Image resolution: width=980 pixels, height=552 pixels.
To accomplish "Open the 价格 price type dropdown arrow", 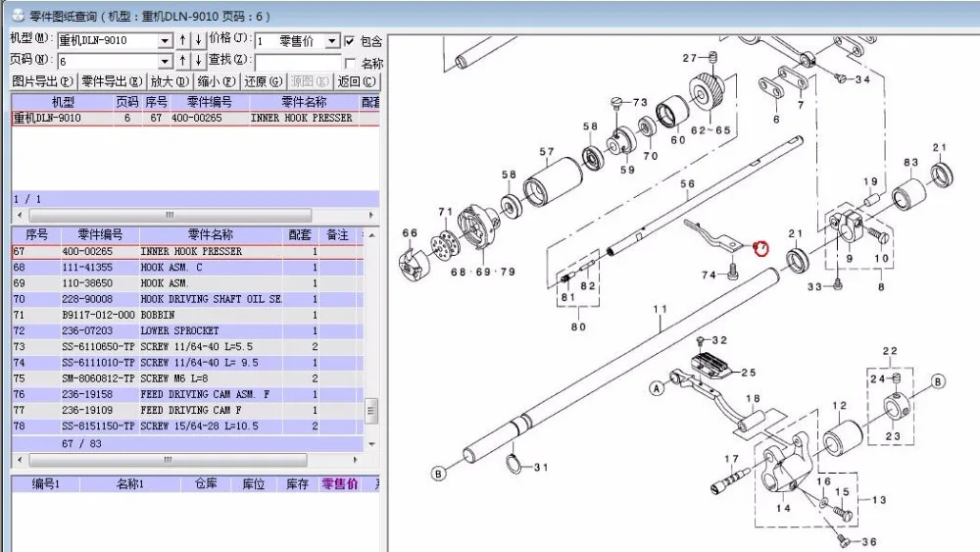I will [332, 40].
